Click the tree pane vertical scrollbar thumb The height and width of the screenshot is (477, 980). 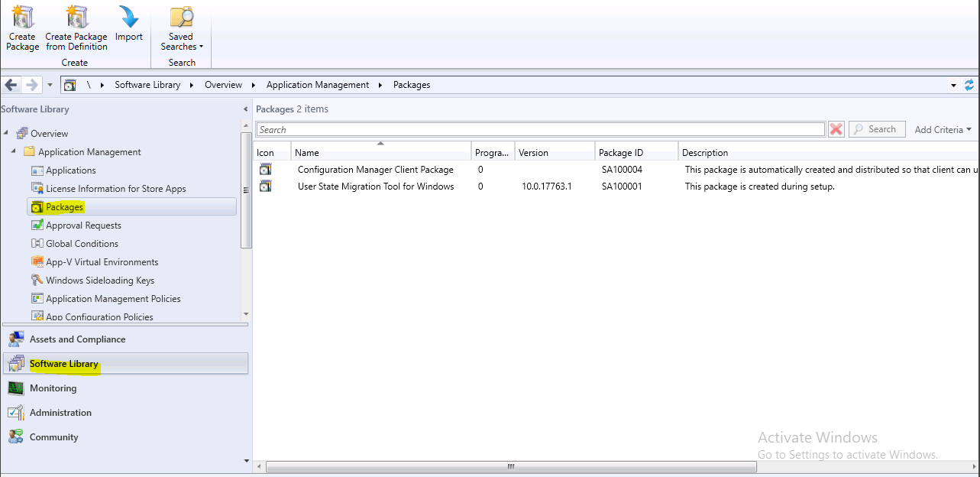click(246, 191)
